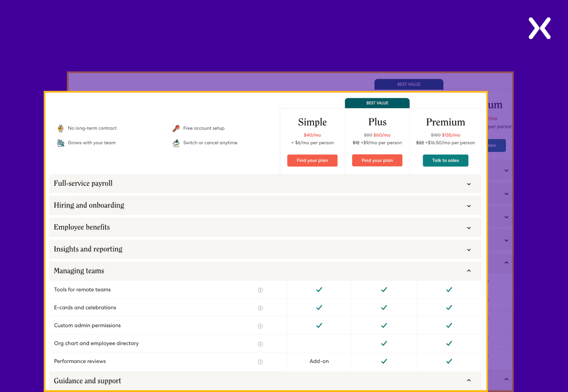Select the Plus plan Find your plan button
568x392 pixels.
click(x=377, y=160)
